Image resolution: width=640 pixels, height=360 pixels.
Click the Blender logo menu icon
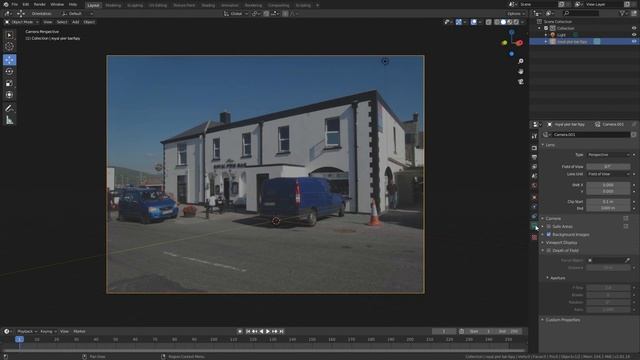[6, 4]
